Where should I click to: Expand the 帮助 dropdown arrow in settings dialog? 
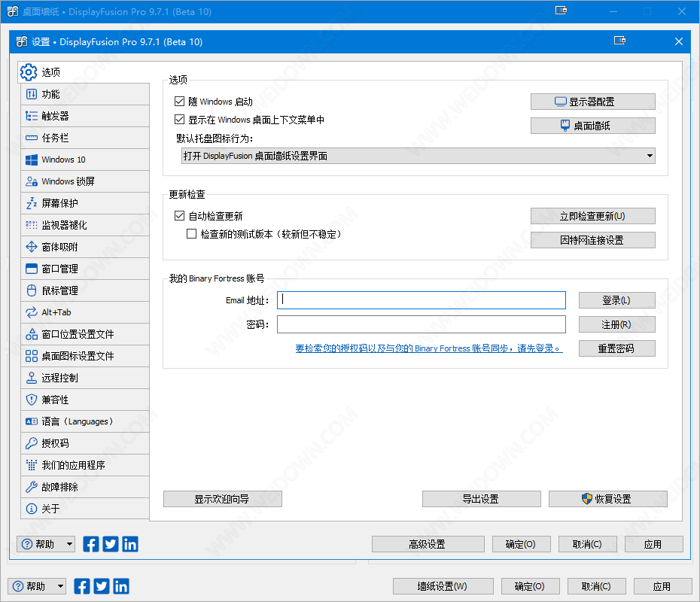pyautogui.click(x=69, y=544)
